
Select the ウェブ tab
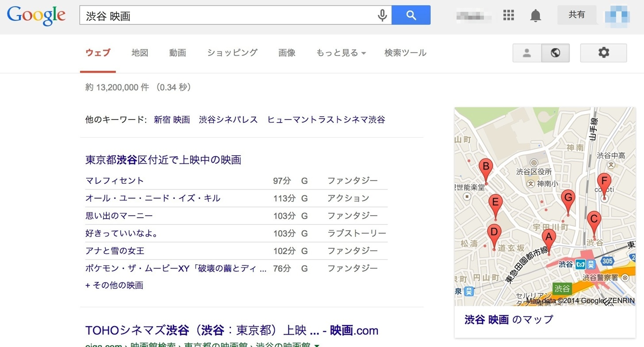[x=98, y=53]
